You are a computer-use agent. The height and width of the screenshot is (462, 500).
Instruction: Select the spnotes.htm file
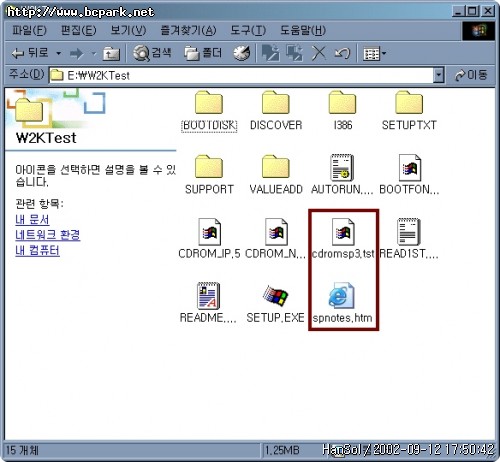342,303
